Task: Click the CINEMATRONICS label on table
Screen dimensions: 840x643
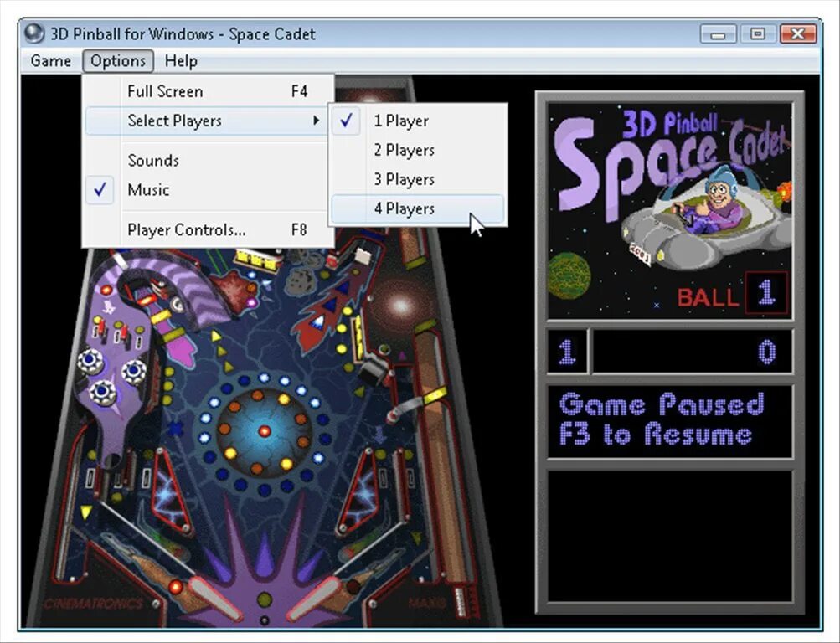Action: point(95,604)
